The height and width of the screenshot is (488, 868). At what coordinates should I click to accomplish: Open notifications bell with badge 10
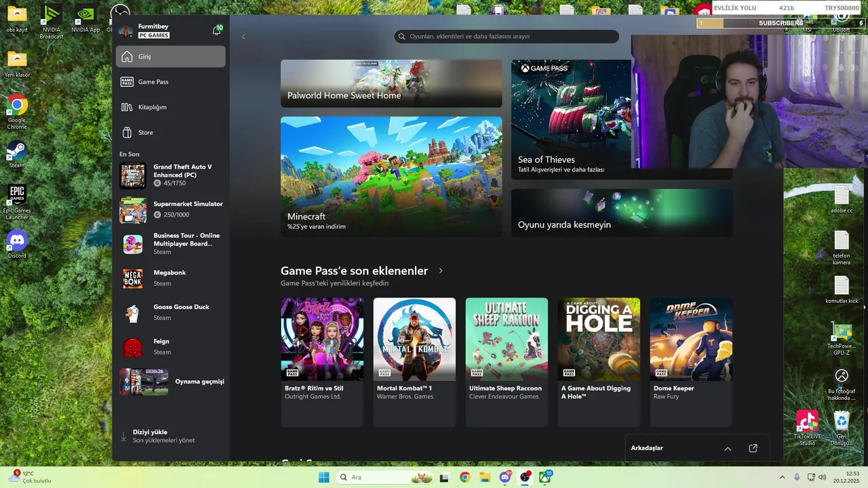(217, 30)
